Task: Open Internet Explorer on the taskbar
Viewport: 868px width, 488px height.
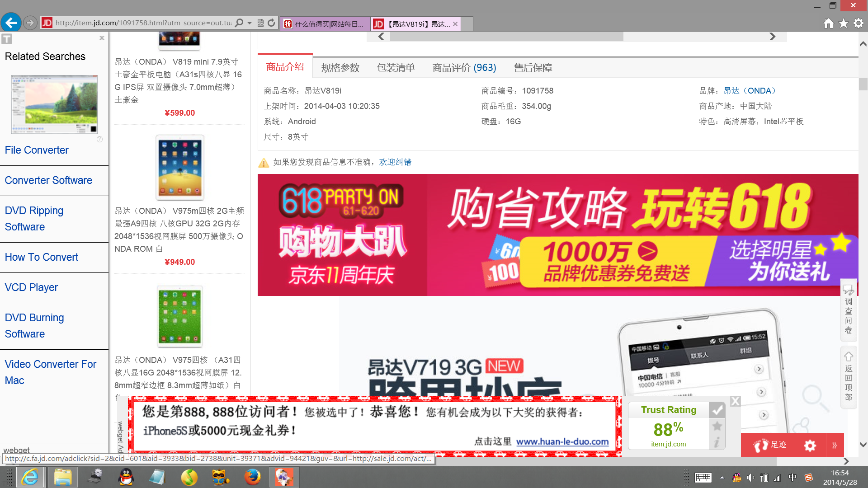Action: point(30,477)
